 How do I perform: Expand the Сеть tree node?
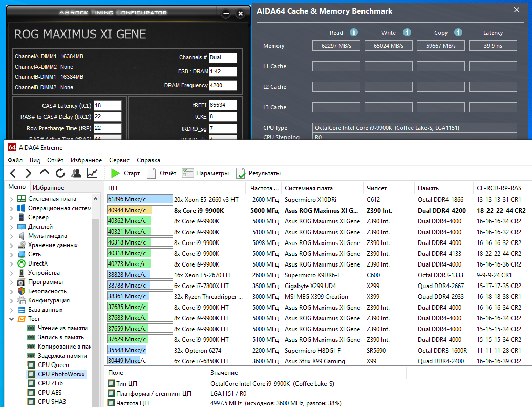[x=12, y=254]
